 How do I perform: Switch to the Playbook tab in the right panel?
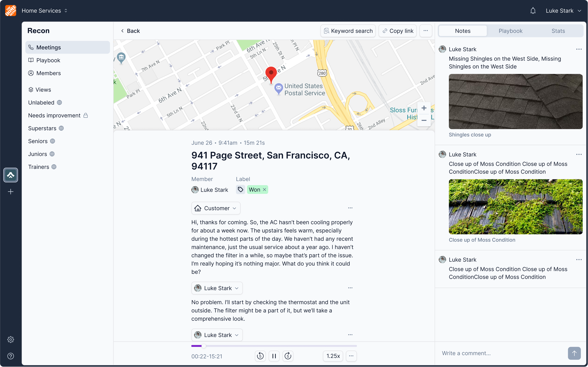coord(510,31)
